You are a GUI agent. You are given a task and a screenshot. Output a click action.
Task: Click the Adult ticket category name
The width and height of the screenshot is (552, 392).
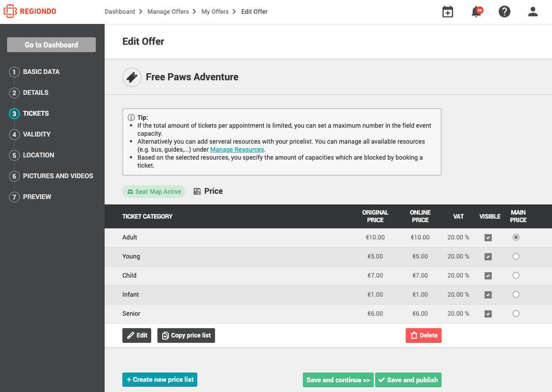tap(130, 238)
